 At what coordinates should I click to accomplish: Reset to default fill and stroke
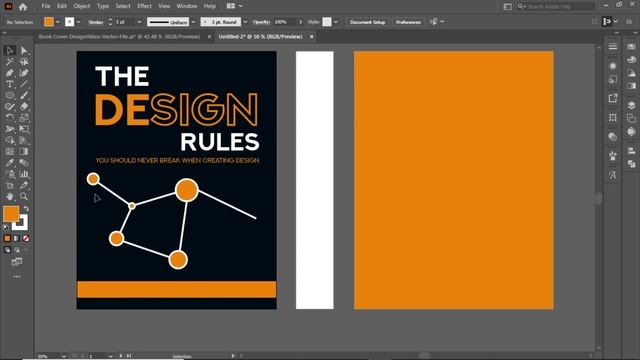pos(6,227)
